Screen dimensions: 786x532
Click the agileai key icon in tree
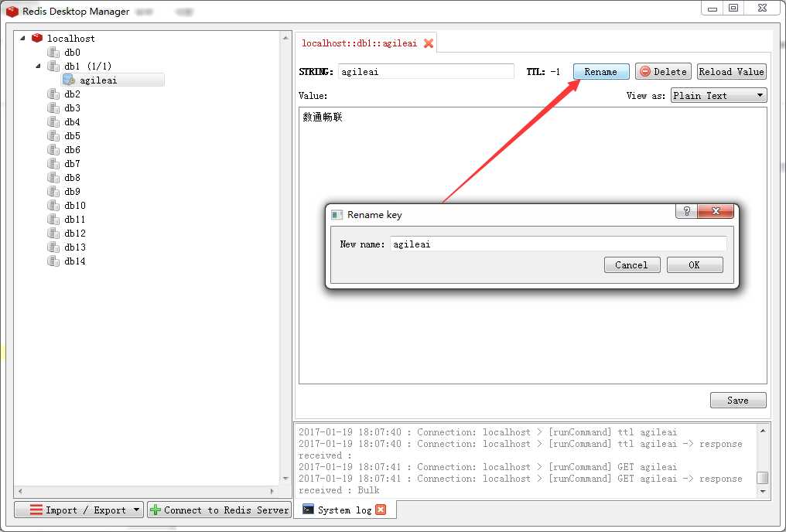pyautogui.click(x=69, y=80)
